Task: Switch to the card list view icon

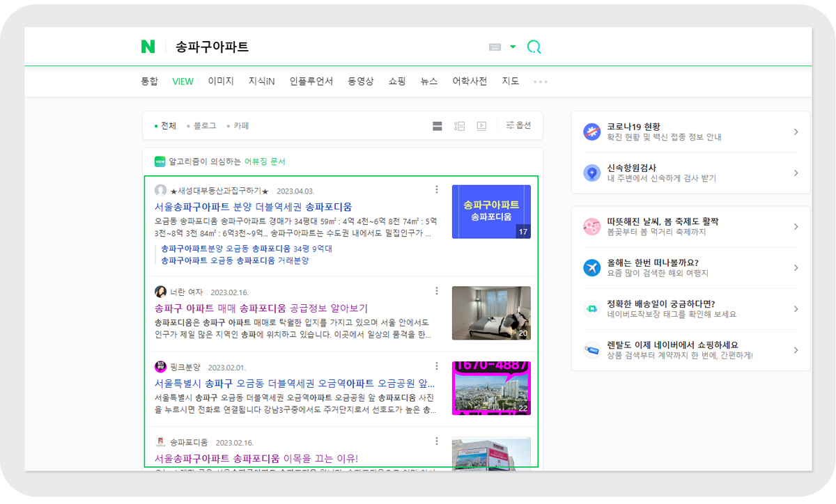Action: 438,126
